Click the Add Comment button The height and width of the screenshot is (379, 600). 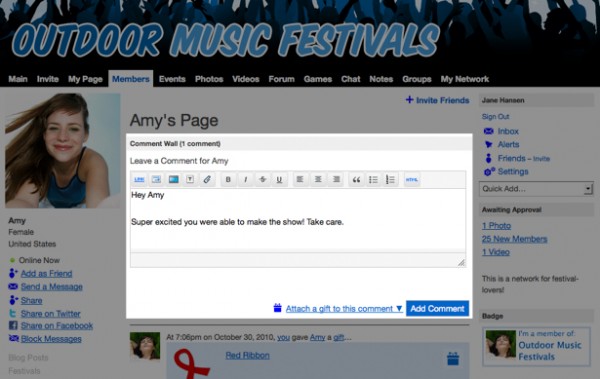[x=437, y=309]
